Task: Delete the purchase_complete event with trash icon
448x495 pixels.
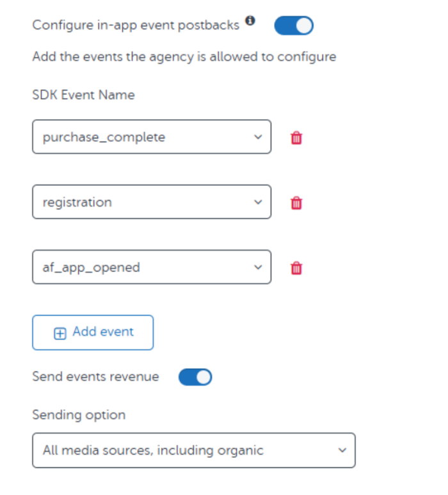Action: click(296, 138)
